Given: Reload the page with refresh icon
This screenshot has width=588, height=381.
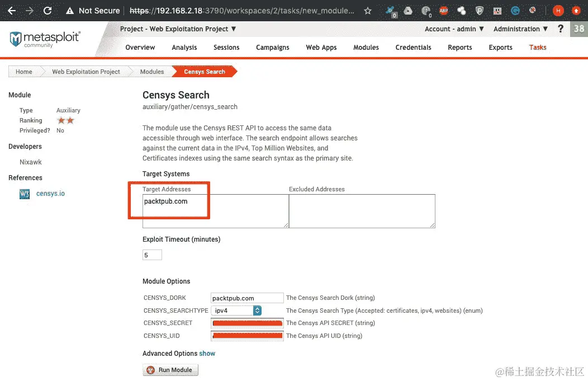Looking at the screenshot, I should point(48,11).
